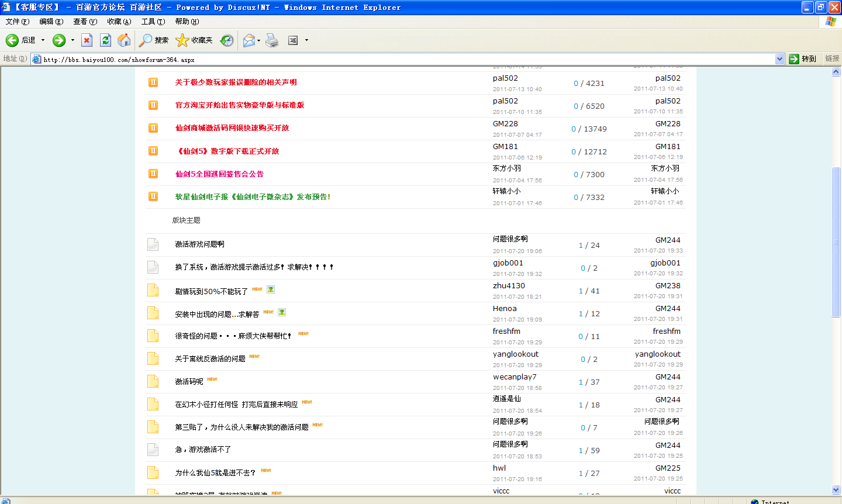The image size is (842, 504).
Task: Open thread 第三贴了，为什么没人来解决
Action: pos(241,427)
